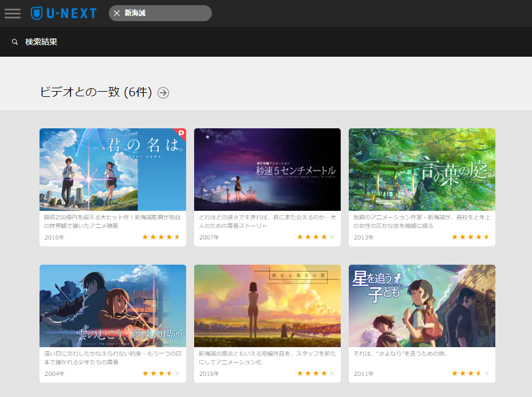Viewport: 532px width, 397px height.
Task: Focus the search field containing 新海誠
Action: 160,13
